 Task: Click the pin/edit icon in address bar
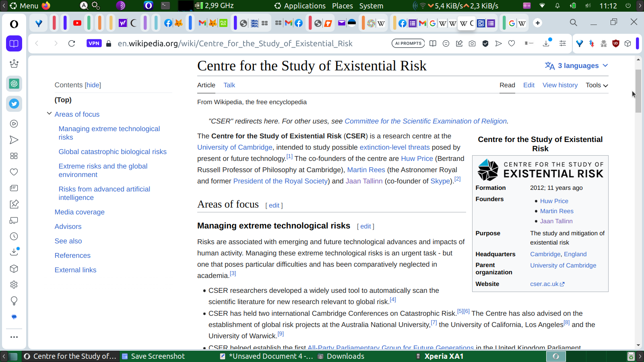(459, 43)
